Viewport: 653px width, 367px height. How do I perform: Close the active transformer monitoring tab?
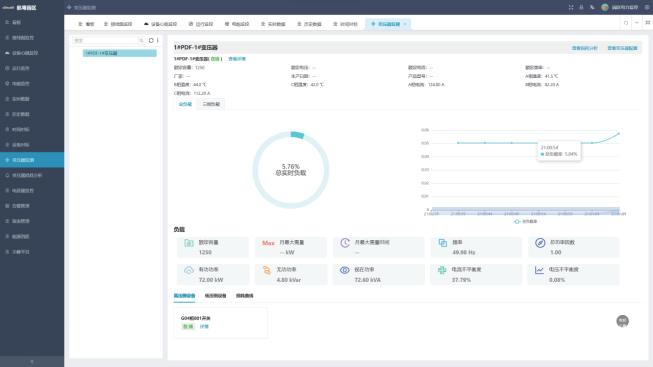(405, 24)
